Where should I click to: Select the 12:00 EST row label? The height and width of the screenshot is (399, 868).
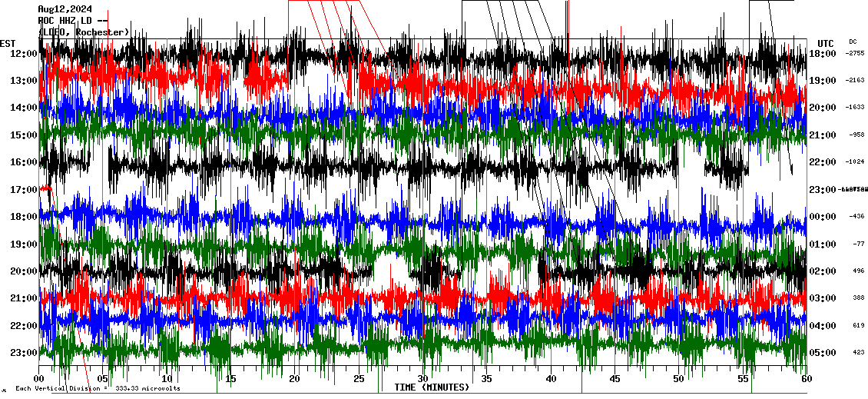(24, 53)
